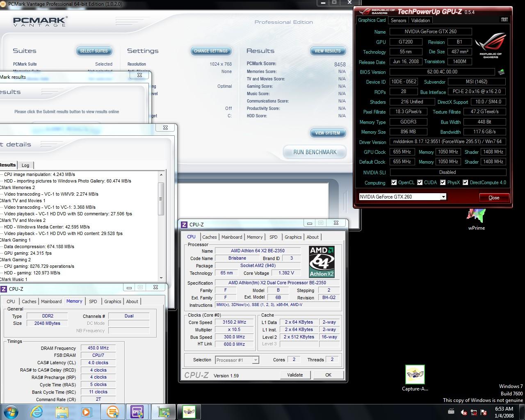The height and width of the screenshot is (420, 525).
Task: Open the Capture-A desktop shortcut
Action: click(x=415, y=378)
